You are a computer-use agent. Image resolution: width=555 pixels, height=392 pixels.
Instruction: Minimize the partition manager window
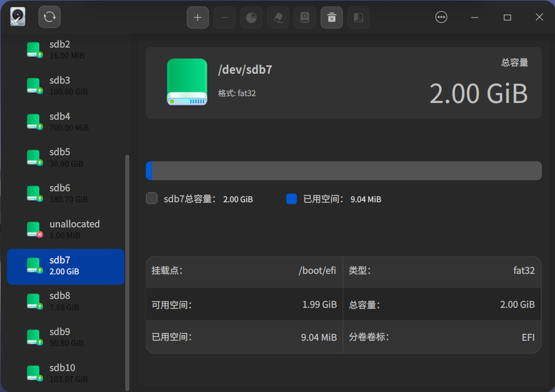click(x=475, y=17)
